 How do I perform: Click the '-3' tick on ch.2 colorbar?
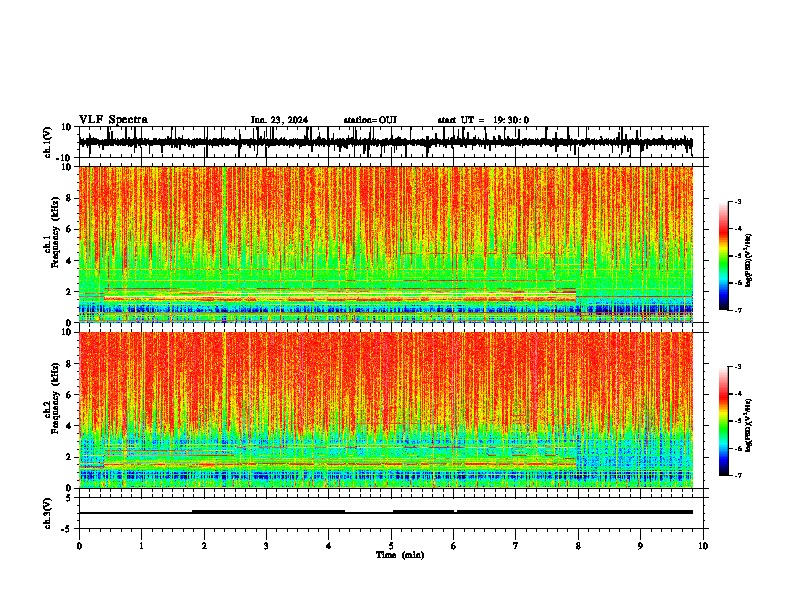click(737, 367)
